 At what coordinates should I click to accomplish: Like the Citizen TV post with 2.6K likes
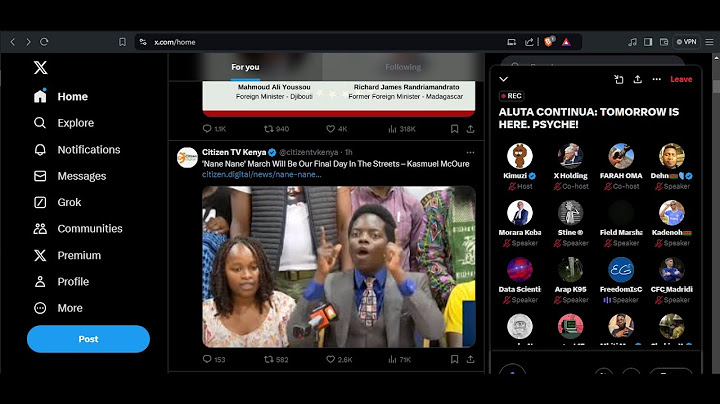(x=339, y=359)
